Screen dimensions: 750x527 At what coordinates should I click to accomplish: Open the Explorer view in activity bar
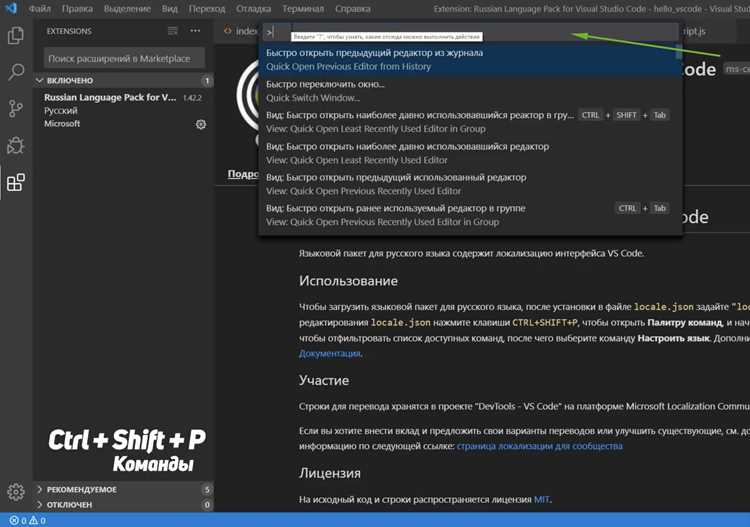click(15, 35)
